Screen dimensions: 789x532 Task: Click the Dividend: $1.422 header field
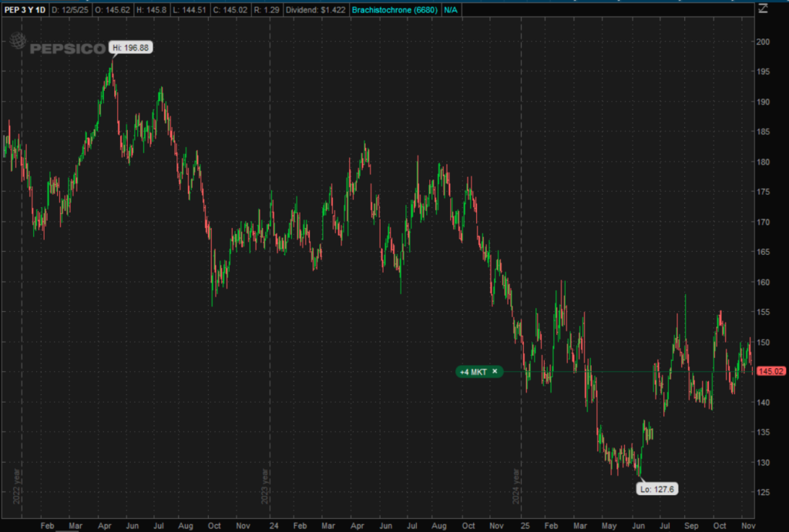[x=317, y=9]
